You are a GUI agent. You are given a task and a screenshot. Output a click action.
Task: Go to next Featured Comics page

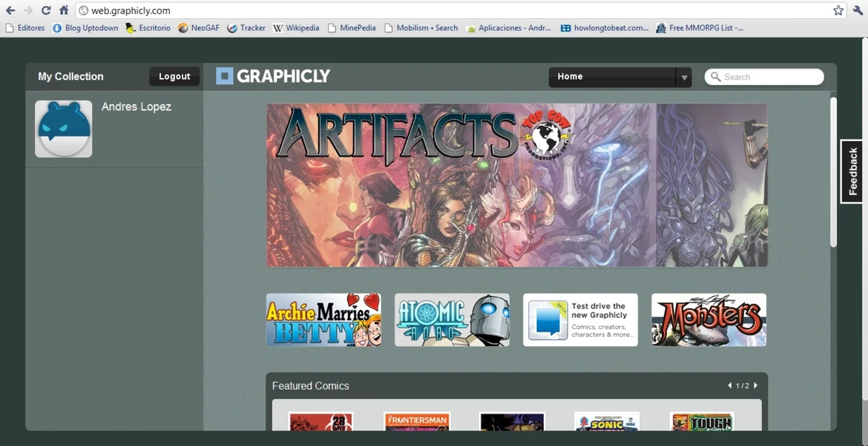756,385
